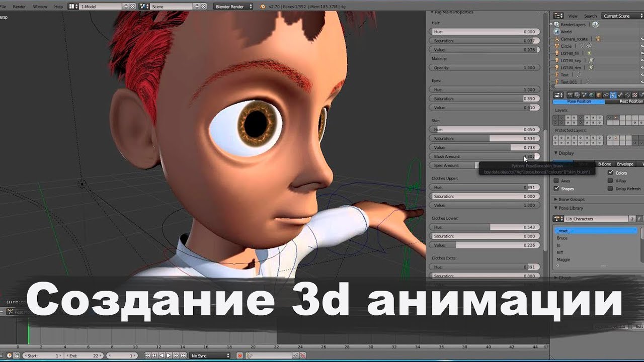Screen dimensions: 644x362
Task: Open the Armature data properties tab icon
Action: point(613,95)
